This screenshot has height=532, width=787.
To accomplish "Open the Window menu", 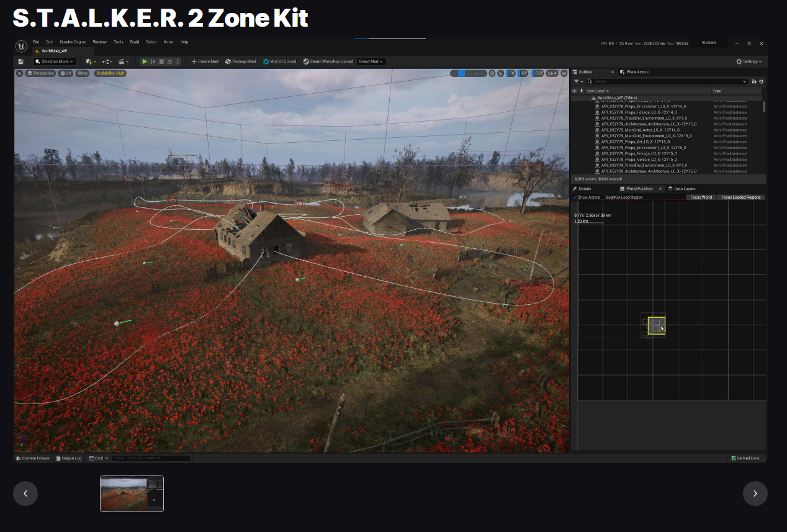I will pos(99,42).
